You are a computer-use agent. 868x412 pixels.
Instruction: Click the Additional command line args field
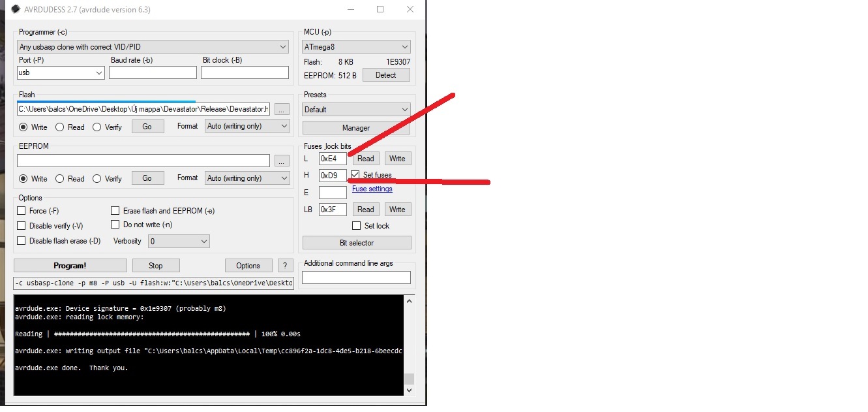pyautogui.click(x=356, y=277)
